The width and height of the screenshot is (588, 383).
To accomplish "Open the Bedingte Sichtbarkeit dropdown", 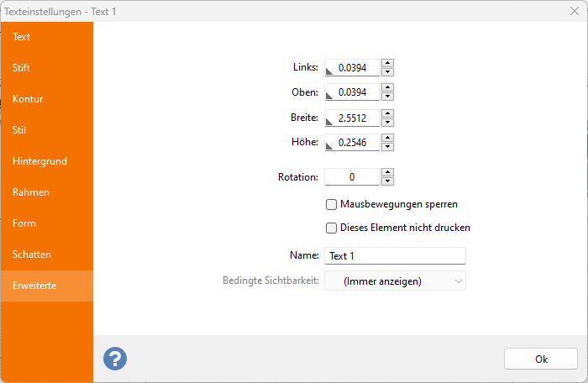I will pos(395,281).
